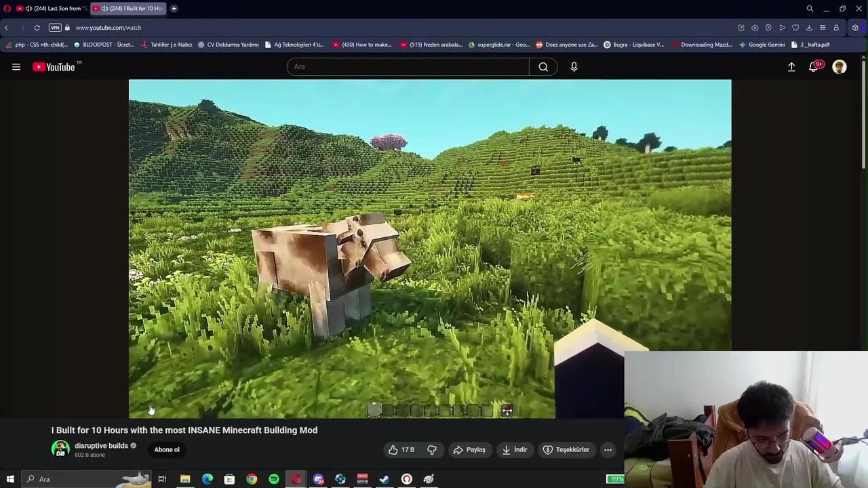Subscribe with the Abone ol button
Image resolution: width=868 pixels, height=488 pixels.
(x=167, y=449)
